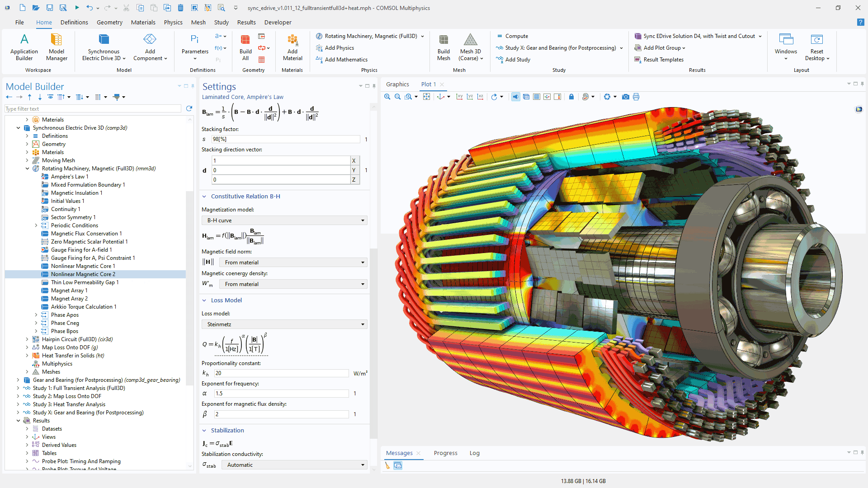Click the Stacking factor input field
Screen dimensions: 868x488
click(286, 139)
